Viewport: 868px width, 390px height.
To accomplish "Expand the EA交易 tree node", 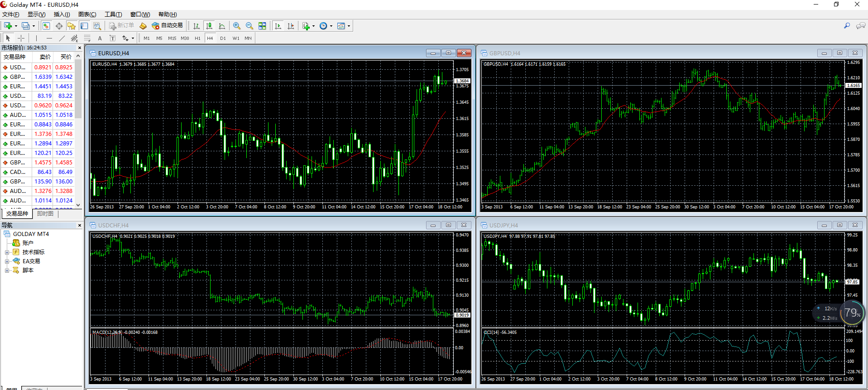I will pos(7,261).
